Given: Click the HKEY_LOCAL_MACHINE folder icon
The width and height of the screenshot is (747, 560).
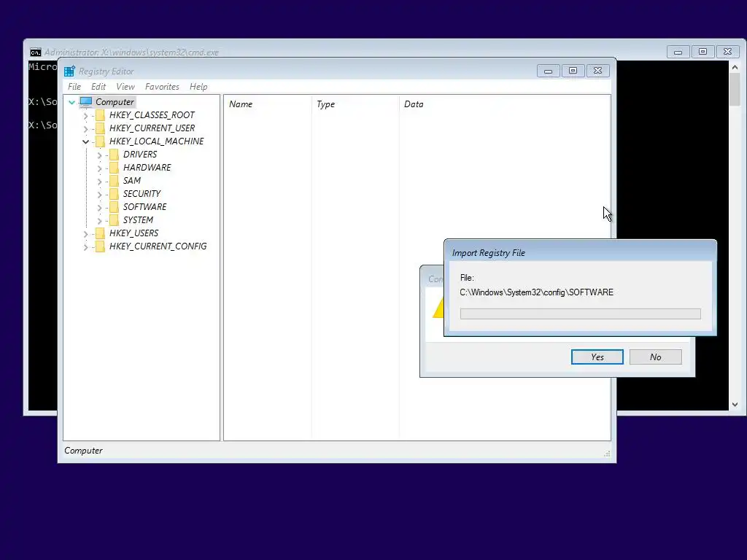Looking at the screenshot, I should coord(100,141).
